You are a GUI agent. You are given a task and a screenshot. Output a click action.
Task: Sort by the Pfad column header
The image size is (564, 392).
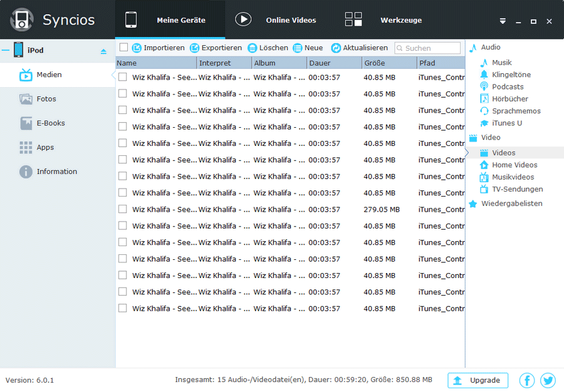(x=441, y=63)
